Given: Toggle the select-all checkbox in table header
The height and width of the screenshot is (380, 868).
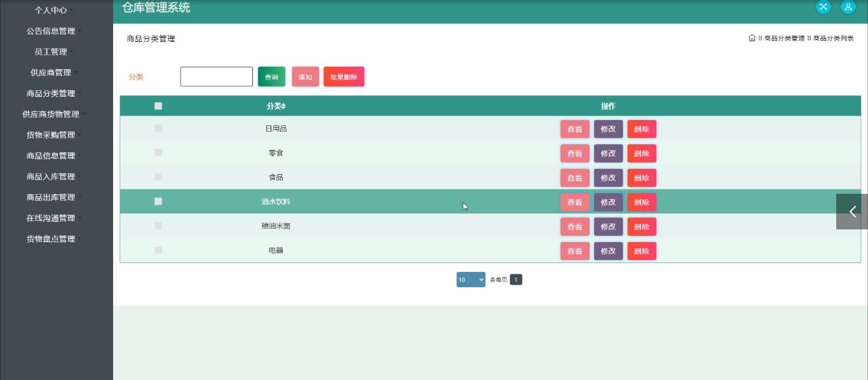Looking at the screenshot, I should (x=158, y=106).
